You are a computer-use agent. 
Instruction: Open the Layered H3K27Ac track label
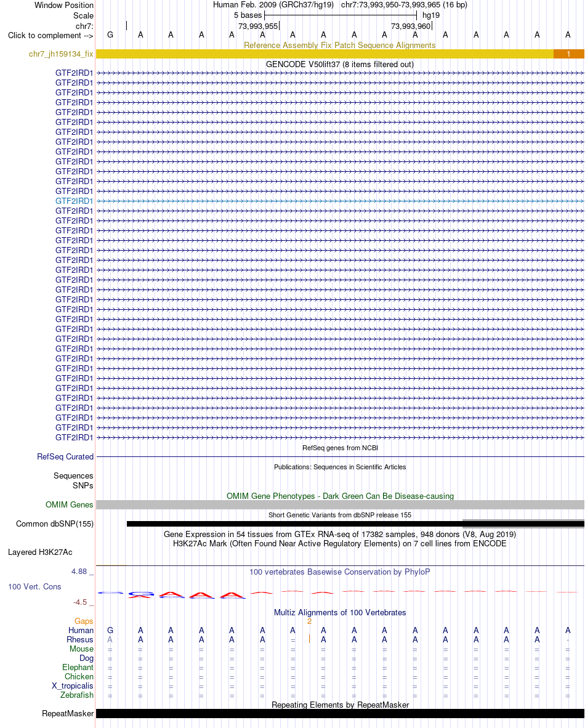[x=41, y=552]
